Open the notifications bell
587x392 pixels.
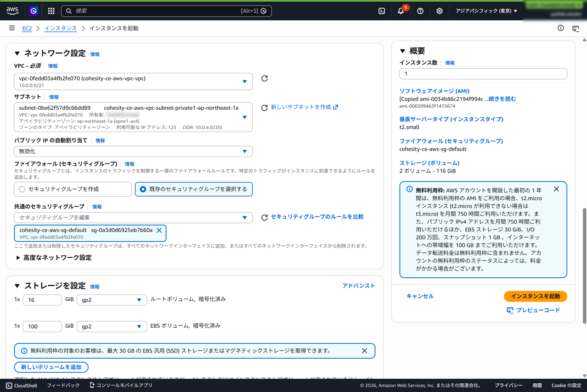click(x=401, y=11)
